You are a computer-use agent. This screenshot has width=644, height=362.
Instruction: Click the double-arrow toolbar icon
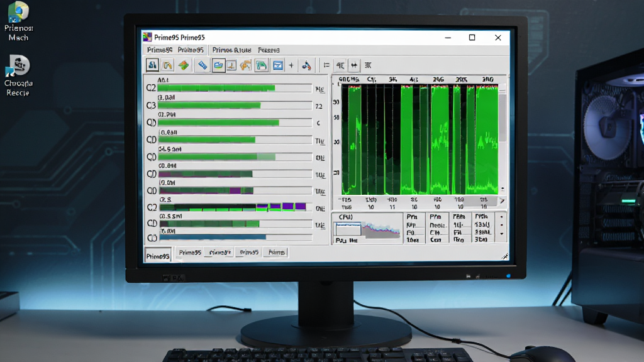[354, 65]
